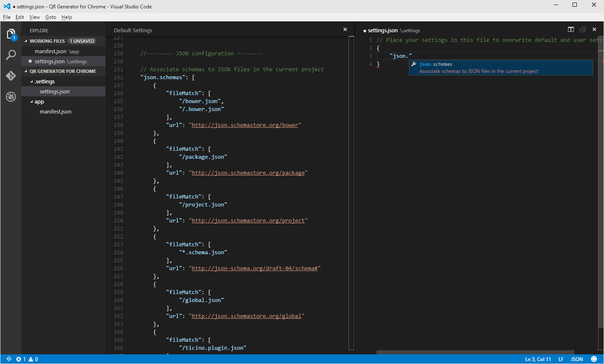Close the settings.json editor
The height and width of the screenshot is (364, 604).
594,29
